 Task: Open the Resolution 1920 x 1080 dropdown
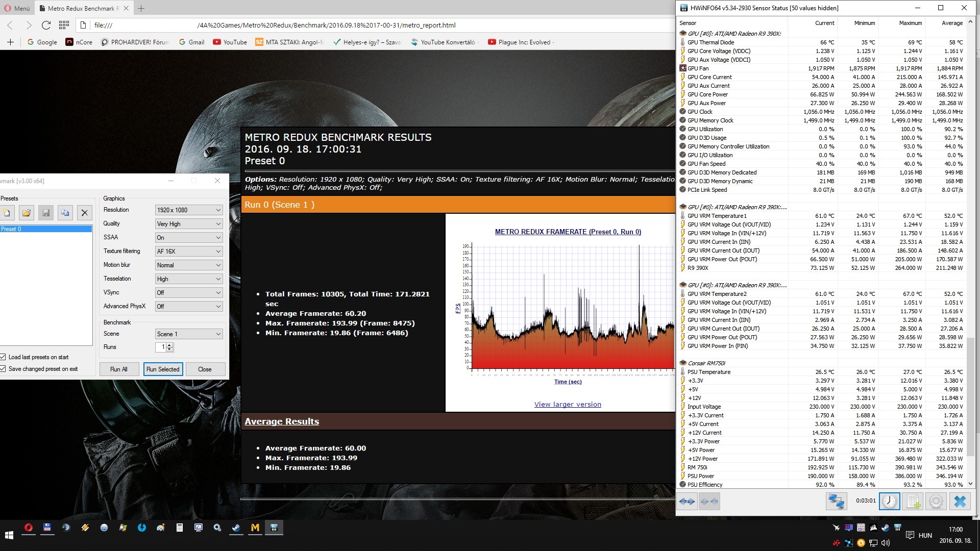coord(189,210)
